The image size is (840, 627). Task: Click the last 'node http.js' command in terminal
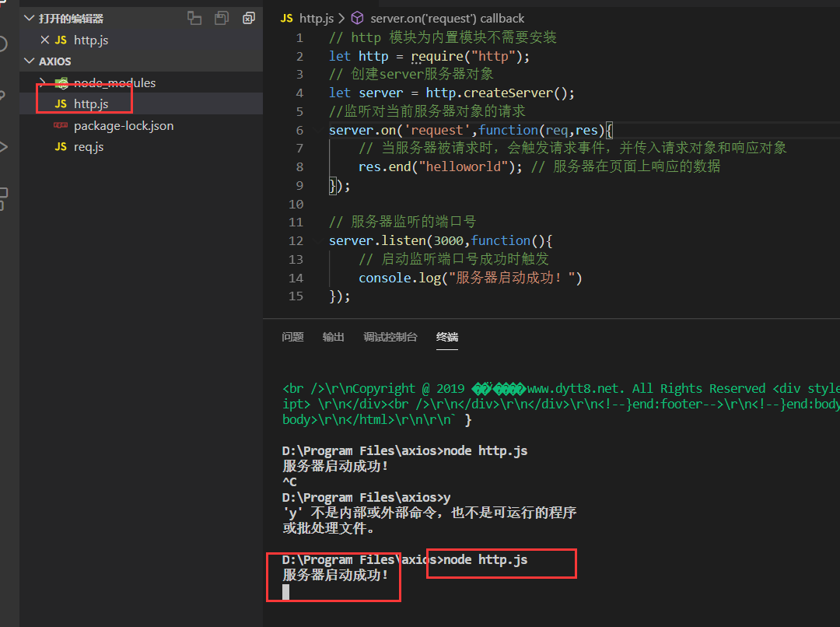(485, 560)
